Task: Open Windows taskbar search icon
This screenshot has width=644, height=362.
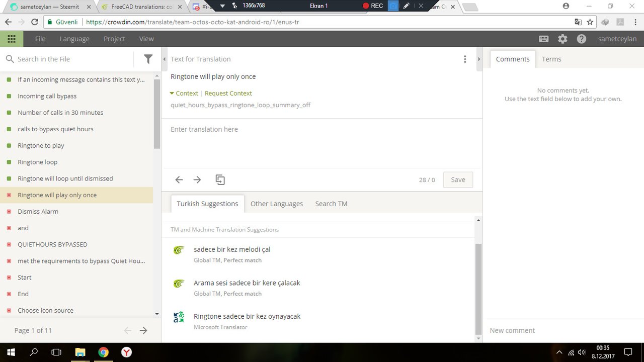Action: (34, 352)
